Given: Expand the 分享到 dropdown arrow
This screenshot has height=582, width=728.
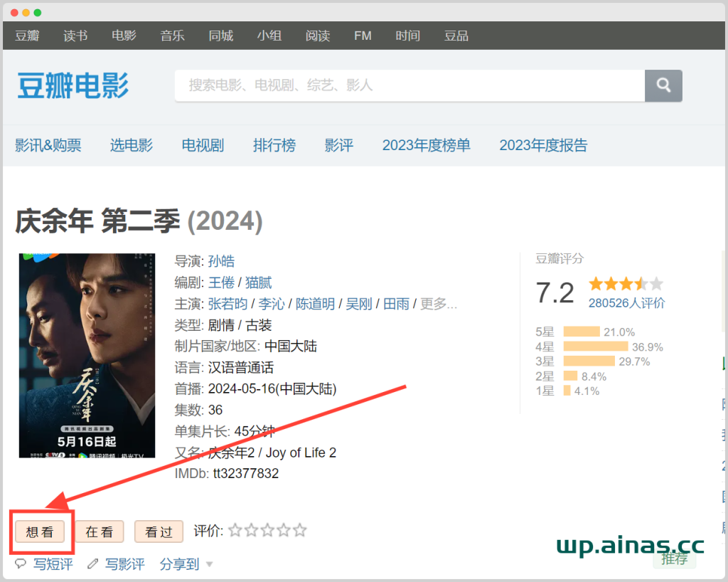Looking at the screenshot, I should [210, 565].
